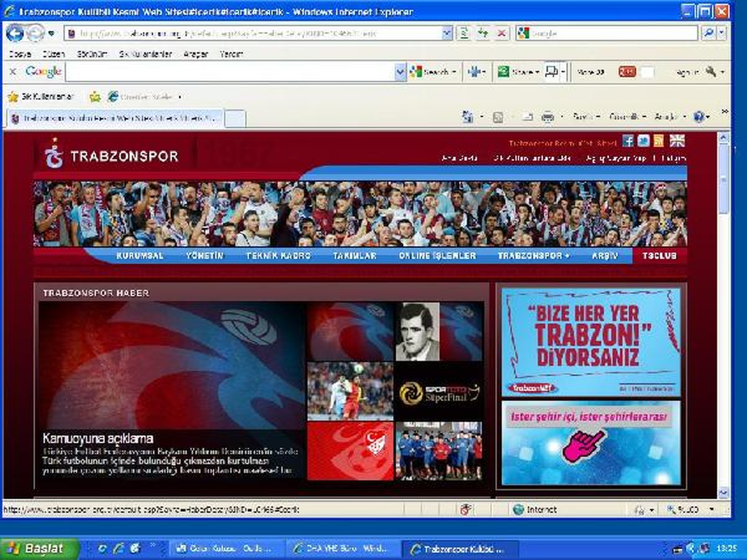Click the red Stop loading icon
This screenshot has height=560, width=747.
coord(501,33)
